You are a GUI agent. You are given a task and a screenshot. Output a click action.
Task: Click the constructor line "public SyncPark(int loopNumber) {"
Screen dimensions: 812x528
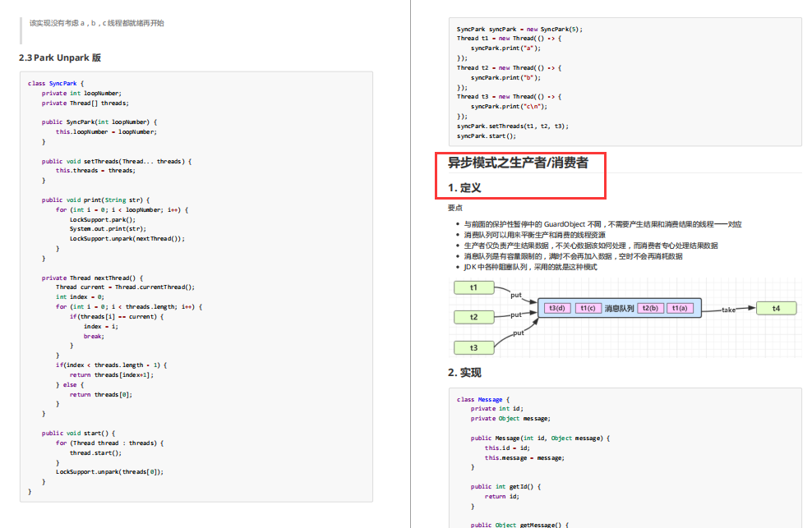coord(99,122)
